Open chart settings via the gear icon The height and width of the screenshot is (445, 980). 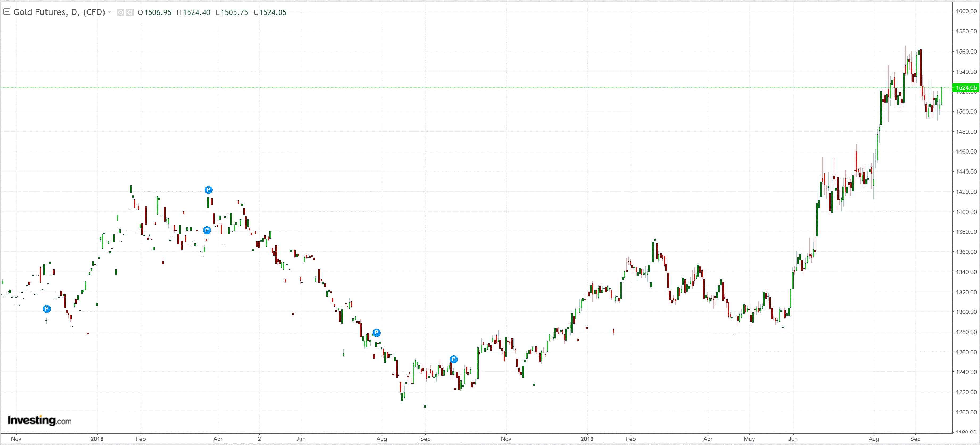coord(130,12)
